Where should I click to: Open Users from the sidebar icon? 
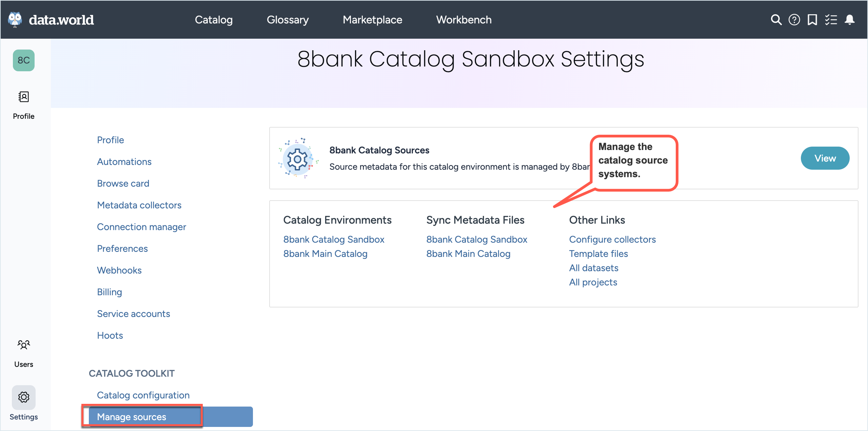[x=23, y=345]
